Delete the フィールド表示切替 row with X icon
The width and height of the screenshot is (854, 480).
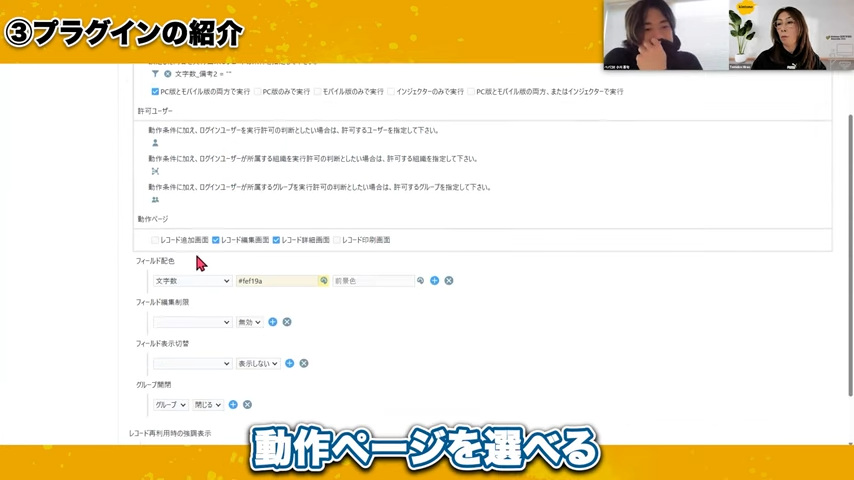[x=304, y=363]
